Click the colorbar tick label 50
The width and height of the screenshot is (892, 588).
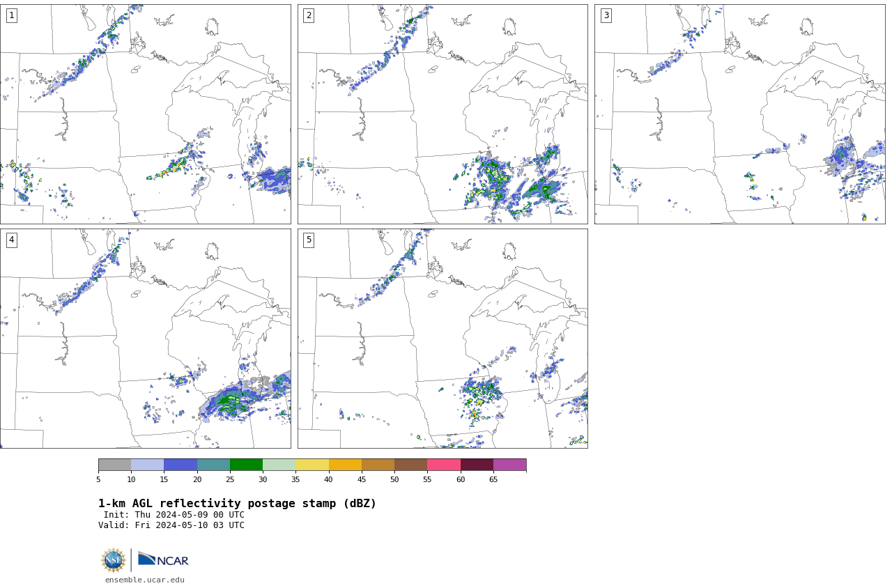(x=394, y=479)
